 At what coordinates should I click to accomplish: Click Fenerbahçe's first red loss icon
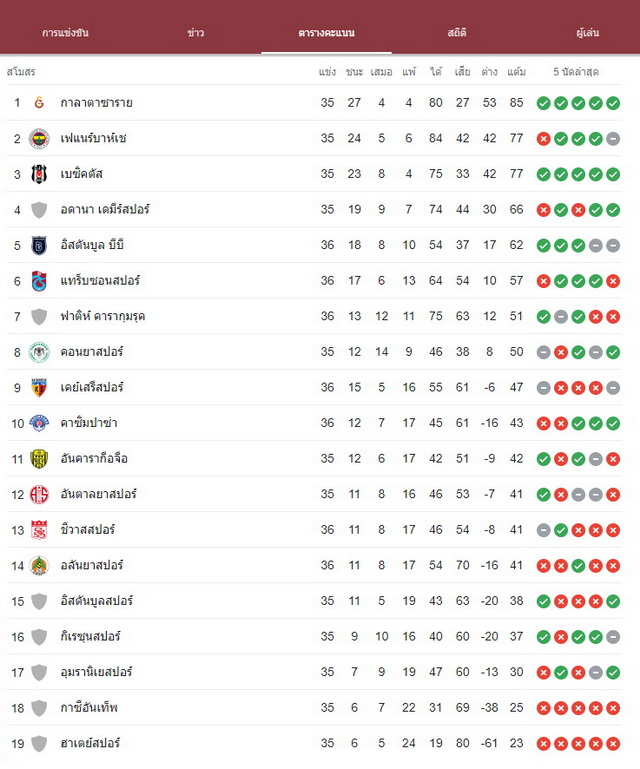(x=543, y=139)
